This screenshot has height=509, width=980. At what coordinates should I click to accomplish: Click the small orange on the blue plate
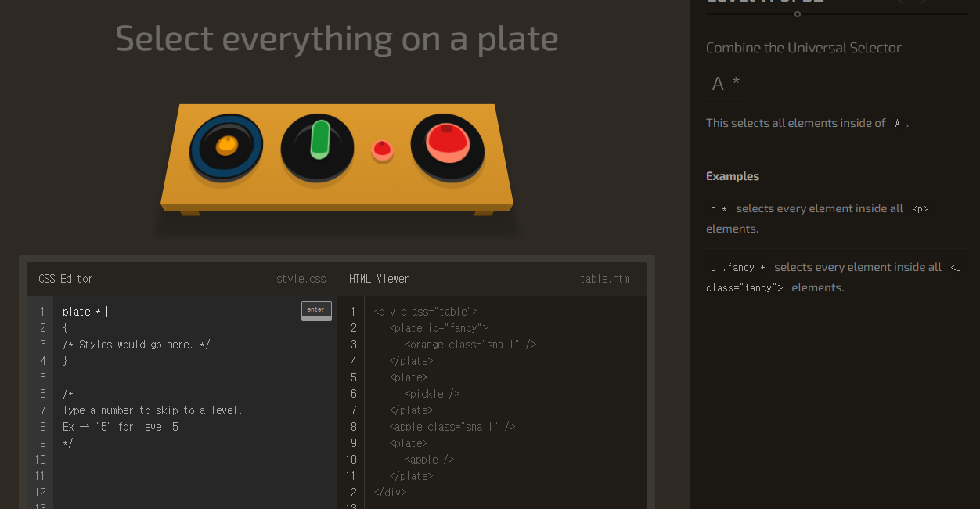226,145
